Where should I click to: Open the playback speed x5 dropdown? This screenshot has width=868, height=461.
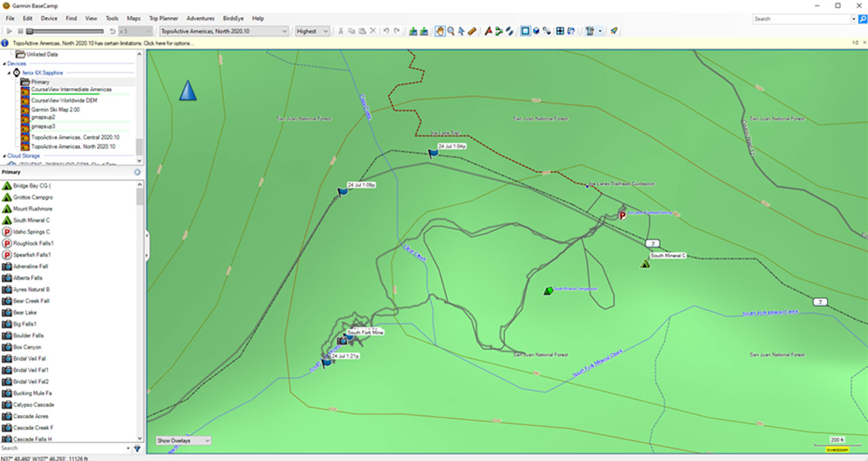(136, 31)
